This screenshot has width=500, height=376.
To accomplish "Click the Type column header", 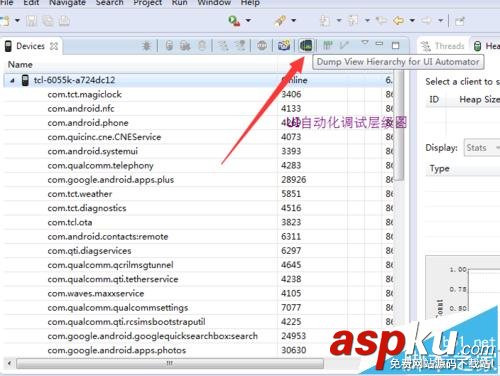I will click(x=439, y=169).
